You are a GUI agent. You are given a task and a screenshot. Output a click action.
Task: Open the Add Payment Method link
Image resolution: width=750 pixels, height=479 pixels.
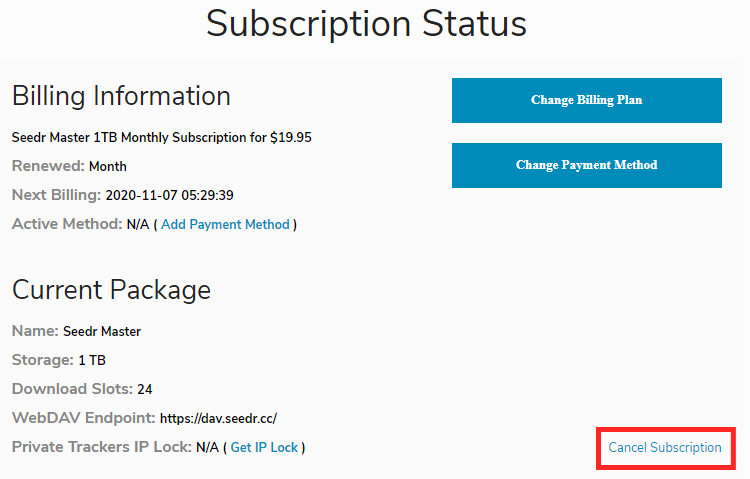[225, 224]
